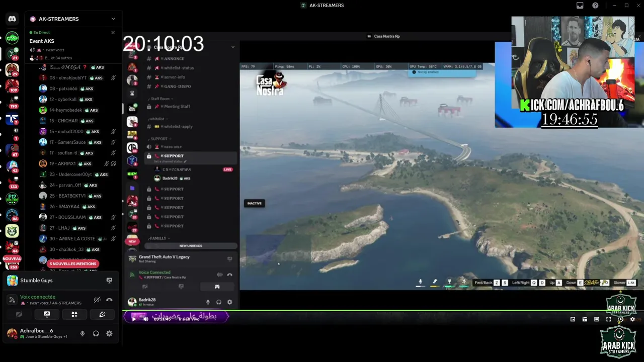
Task: Enter fullscreen in the video player
Action: coord(608,319)
